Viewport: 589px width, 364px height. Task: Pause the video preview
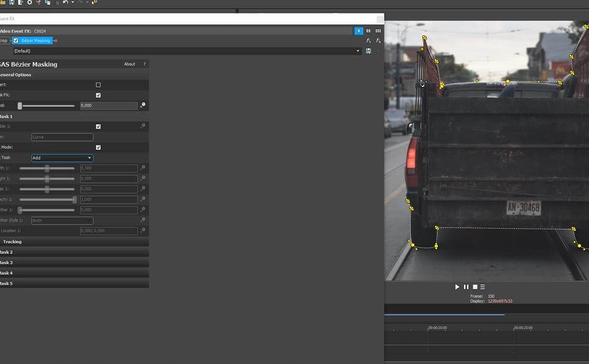click(x=466, y=287)
